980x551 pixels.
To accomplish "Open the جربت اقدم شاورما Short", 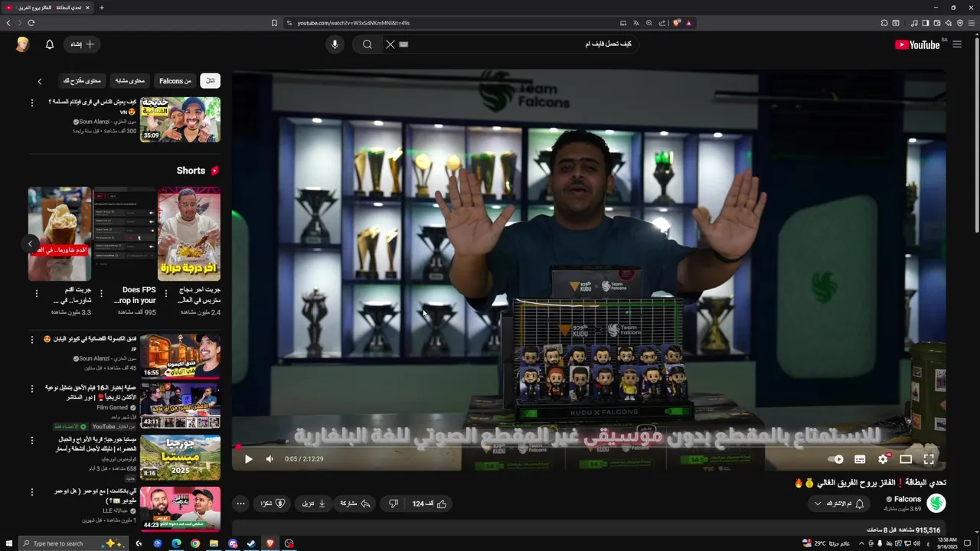I will tap(60, 234).
